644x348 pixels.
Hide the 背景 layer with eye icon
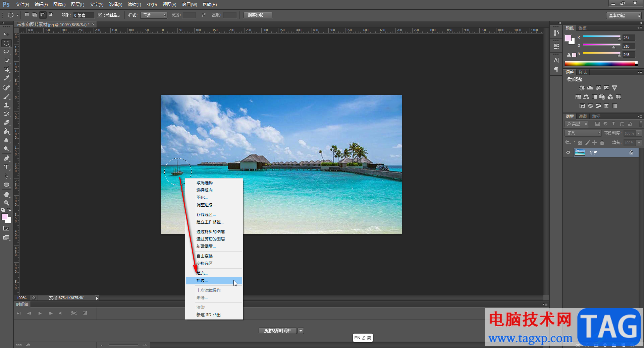pos(568,153)
